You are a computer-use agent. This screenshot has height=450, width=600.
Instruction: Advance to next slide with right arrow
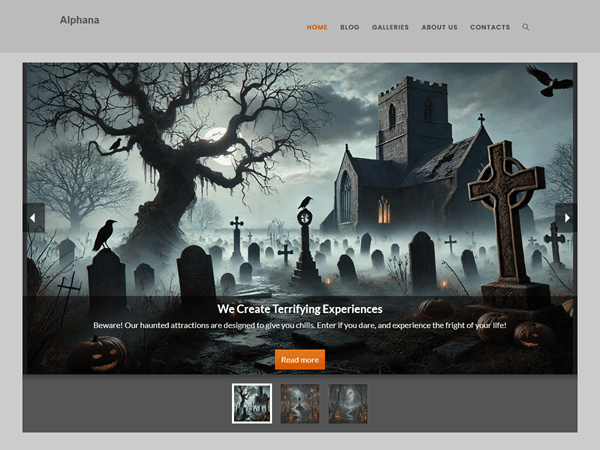click(566, 218)
